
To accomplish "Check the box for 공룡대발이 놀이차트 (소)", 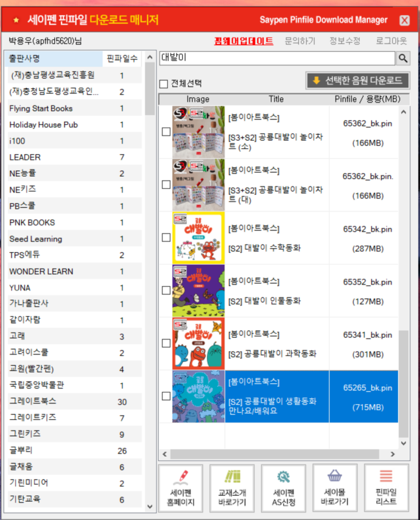I will point(166,132).
